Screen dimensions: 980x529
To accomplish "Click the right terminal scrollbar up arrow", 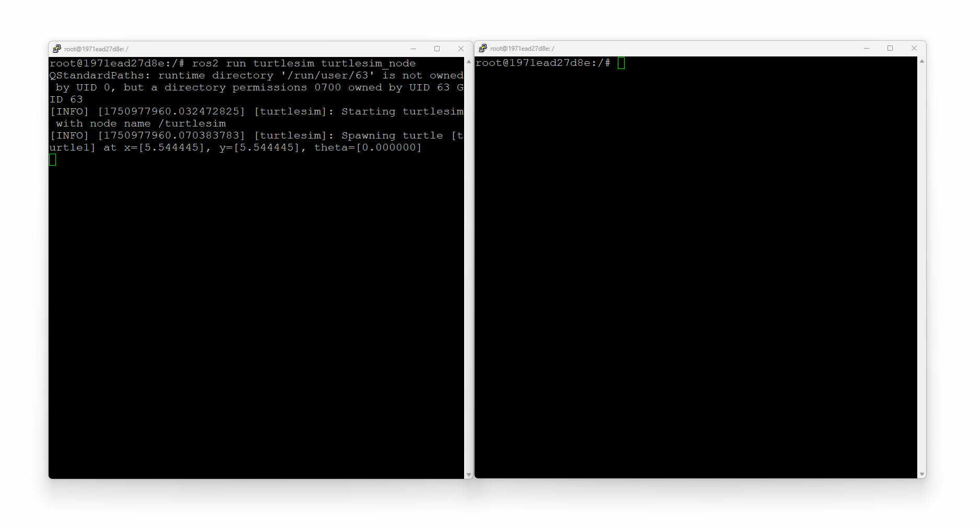I will tap(922, 61).
